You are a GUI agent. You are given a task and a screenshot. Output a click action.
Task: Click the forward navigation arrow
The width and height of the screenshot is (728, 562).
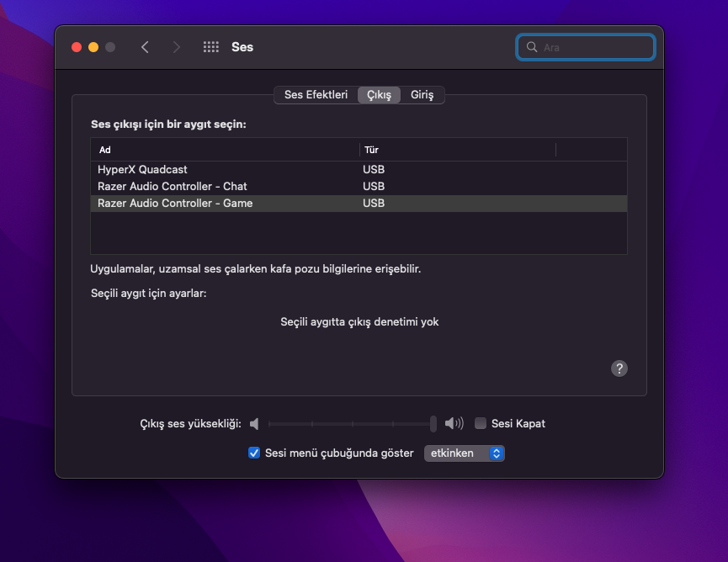point(176,47)
